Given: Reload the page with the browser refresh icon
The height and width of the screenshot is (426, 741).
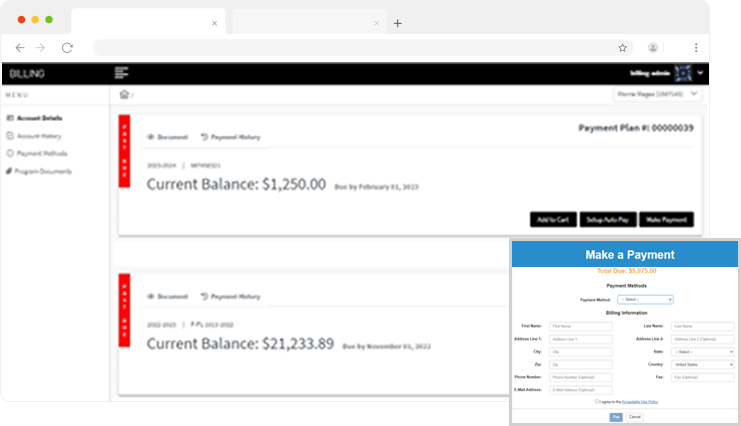Looking at the screenshot, I should pos(67,47).
